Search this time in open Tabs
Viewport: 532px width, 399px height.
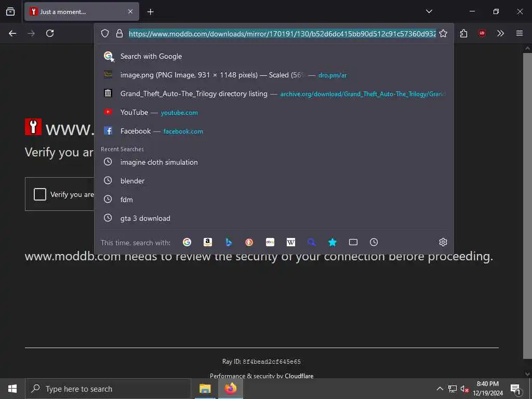353,242
